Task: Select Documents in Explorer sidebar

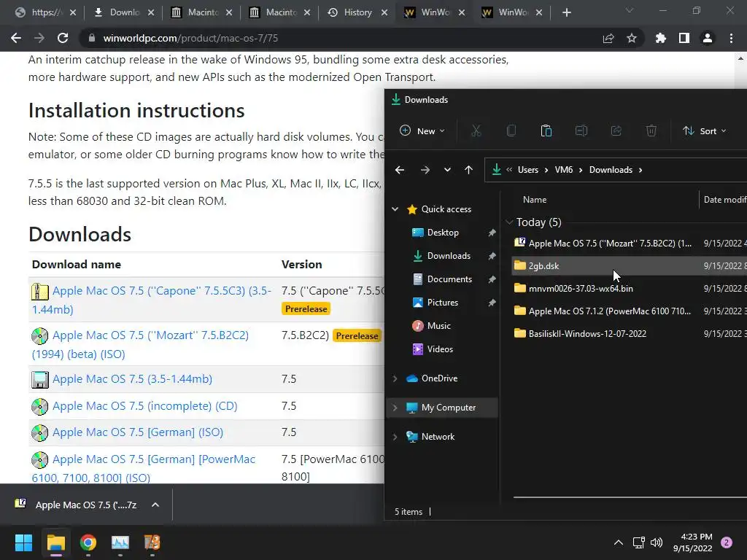Action: click(x=449, y=279)
